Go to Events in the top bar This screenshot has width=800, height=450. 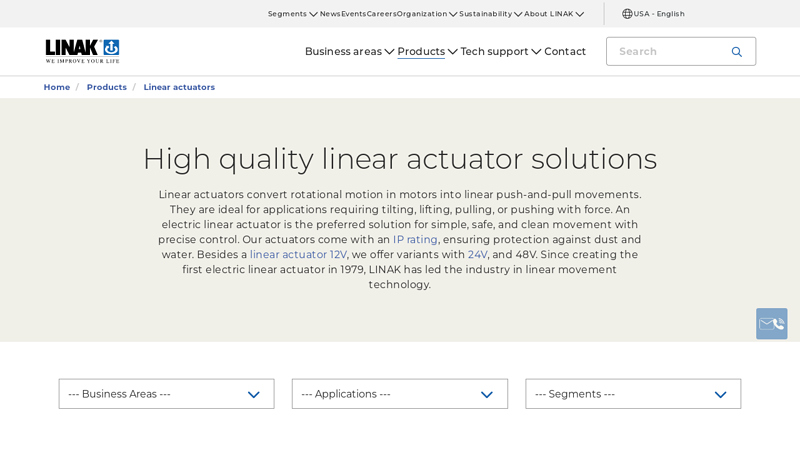click(354, 14)
